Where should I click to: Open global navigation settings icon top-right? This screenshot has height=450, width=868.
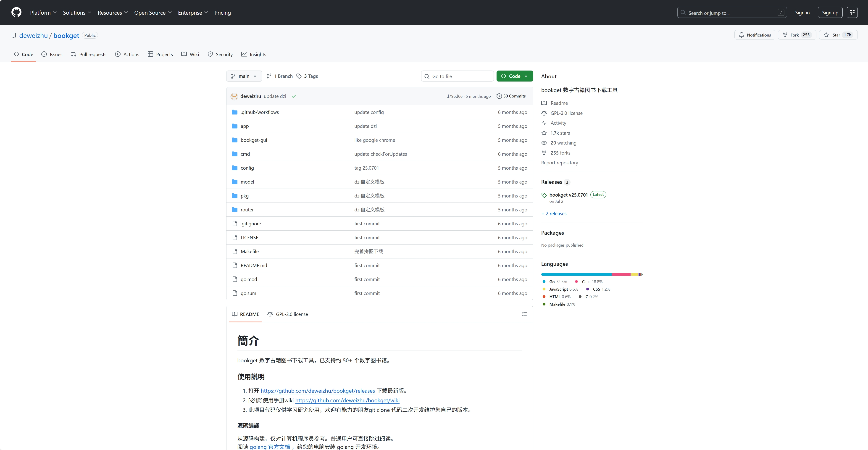[852, 13]
